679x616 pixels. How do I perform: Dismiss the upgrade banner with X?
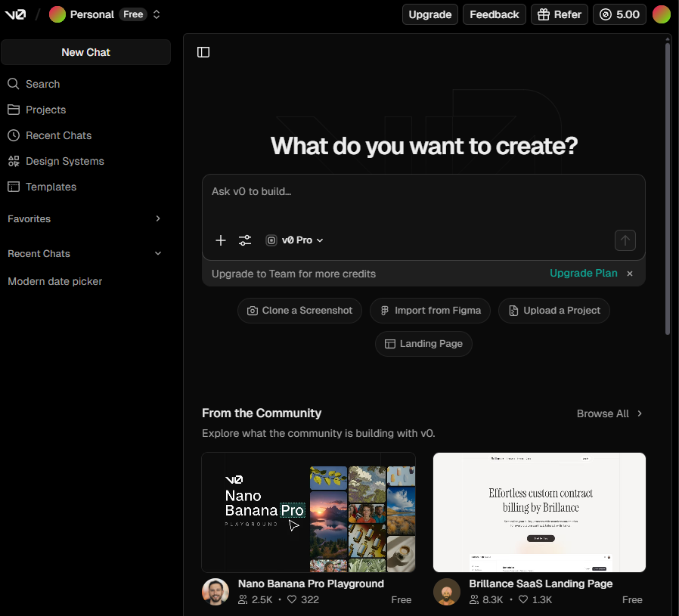(630, 274)
